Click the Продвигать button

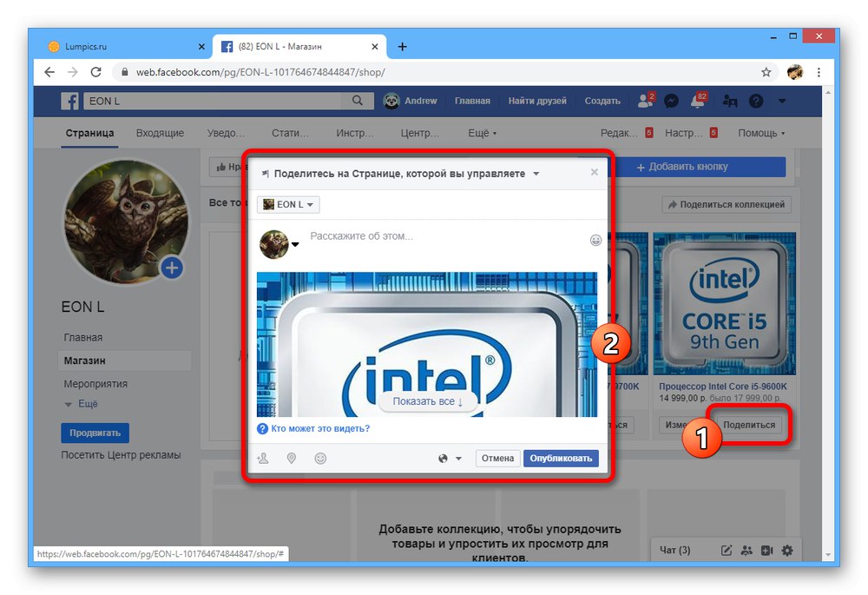(95, 433)
